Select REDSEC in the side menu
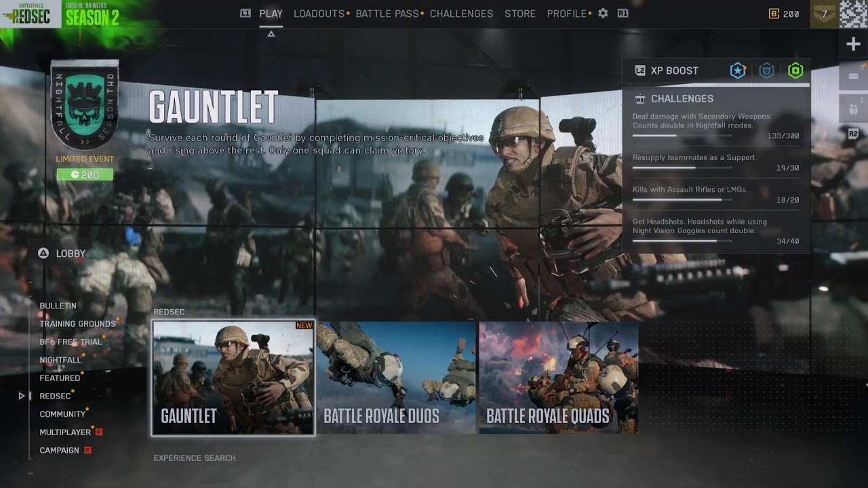 (x=55, y=396)
